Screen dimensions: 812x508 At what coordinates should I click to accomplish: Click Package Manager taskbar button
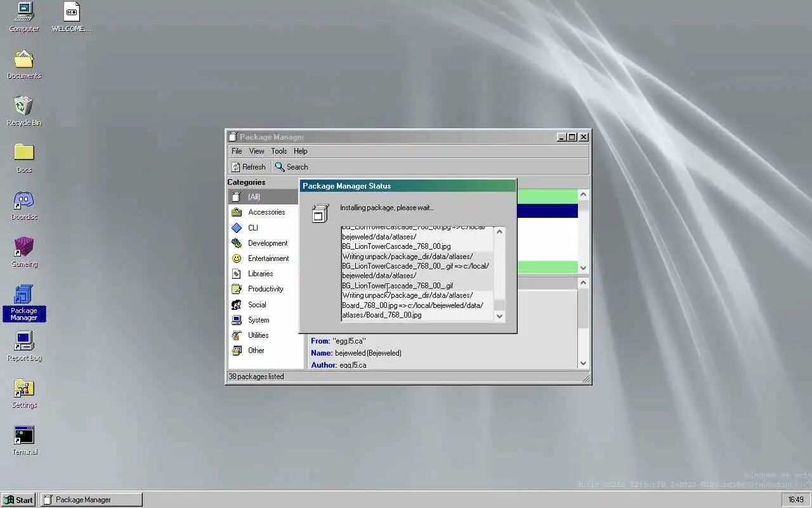91,500
